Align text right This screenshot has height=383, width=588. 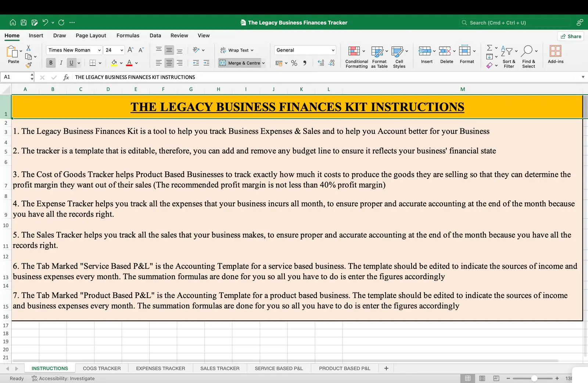coord(180,63)
